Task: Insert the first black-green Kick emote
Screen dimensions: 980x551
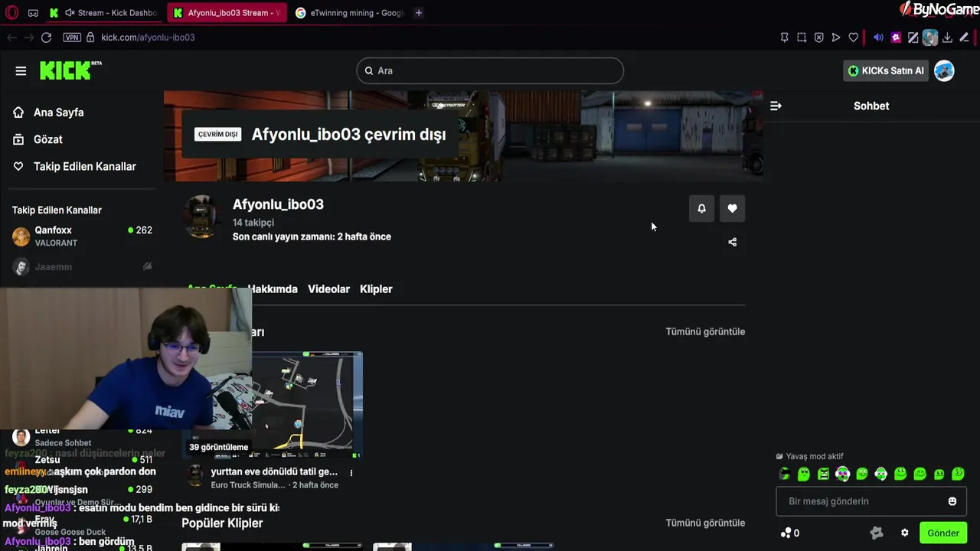Action: coord(784,474)
